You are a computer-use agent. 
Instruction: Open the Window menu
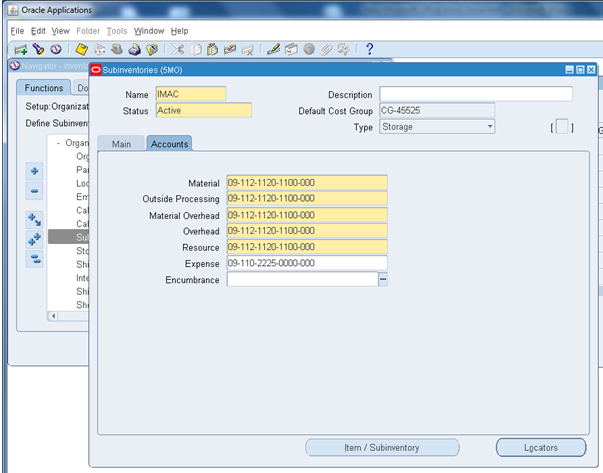[x=149, y=31]
